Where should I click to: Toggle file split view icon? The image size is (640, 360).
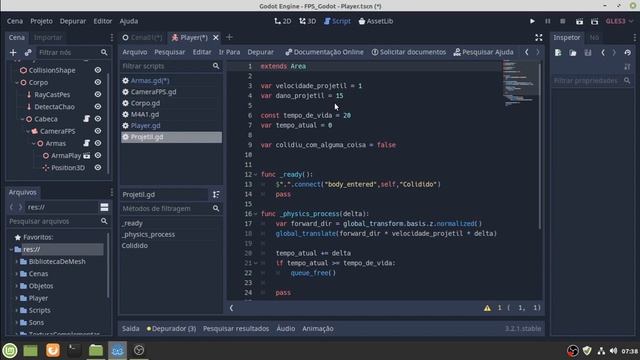click(x=104, y=207)
